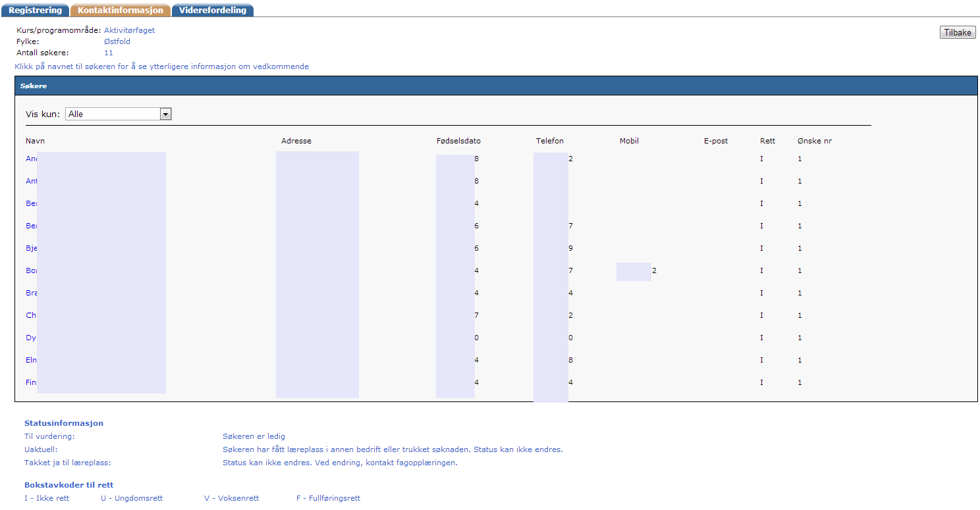
Task: Click the 'Fylke:' label
Action: [28, 41]
